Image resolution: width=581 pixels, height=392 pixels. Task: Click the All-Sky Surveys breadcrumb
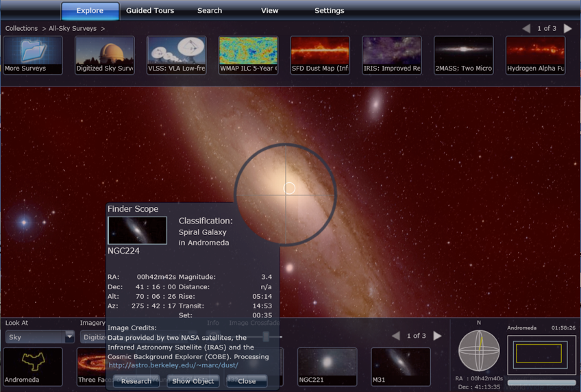(73, 29)
